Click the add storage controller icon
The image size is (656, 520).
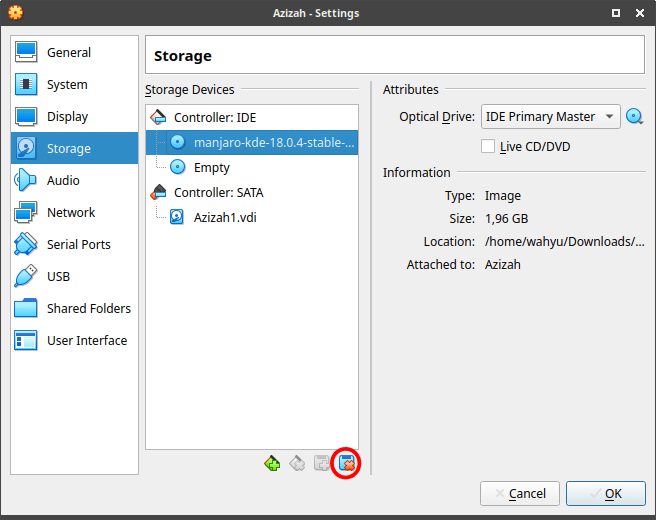[x=272, y=463]
